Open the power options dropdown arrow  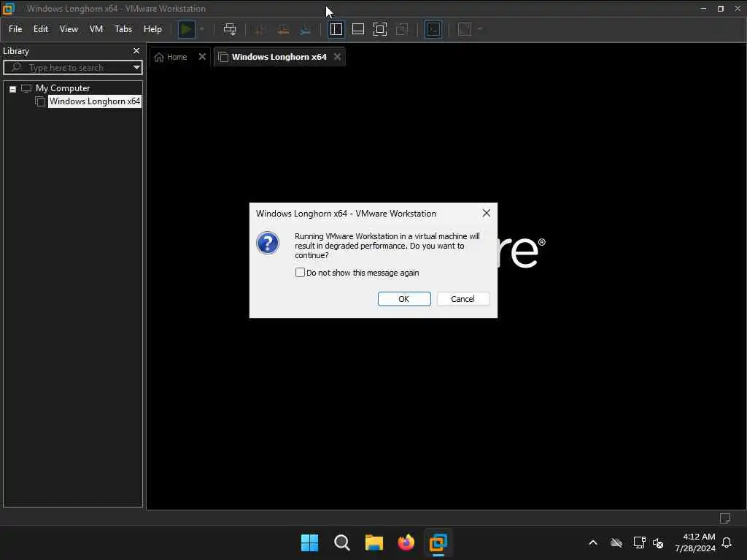[202, 29]
